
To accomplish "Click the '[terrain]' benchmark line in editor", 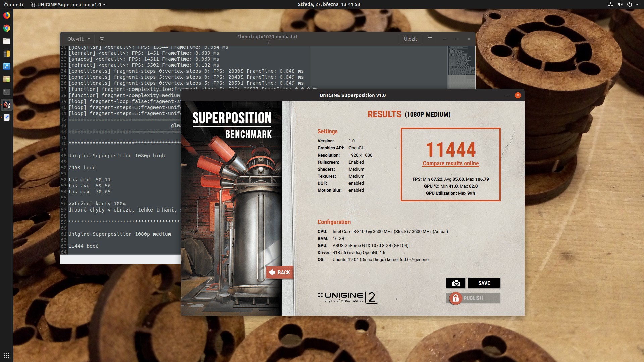I will (x=144, y=53).
